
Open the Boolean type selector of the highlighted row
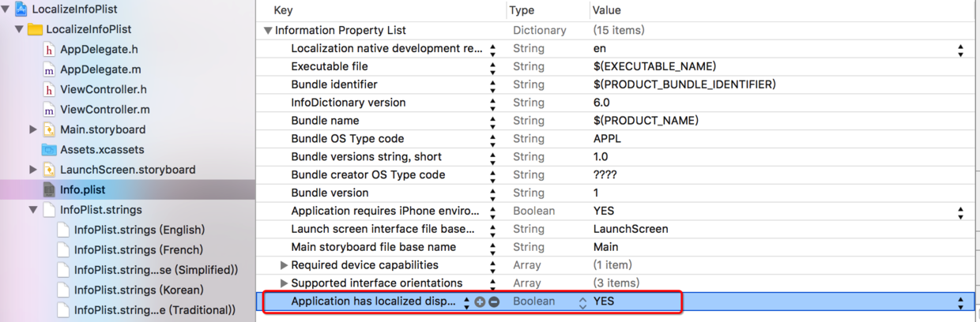(x=582, y=302)
